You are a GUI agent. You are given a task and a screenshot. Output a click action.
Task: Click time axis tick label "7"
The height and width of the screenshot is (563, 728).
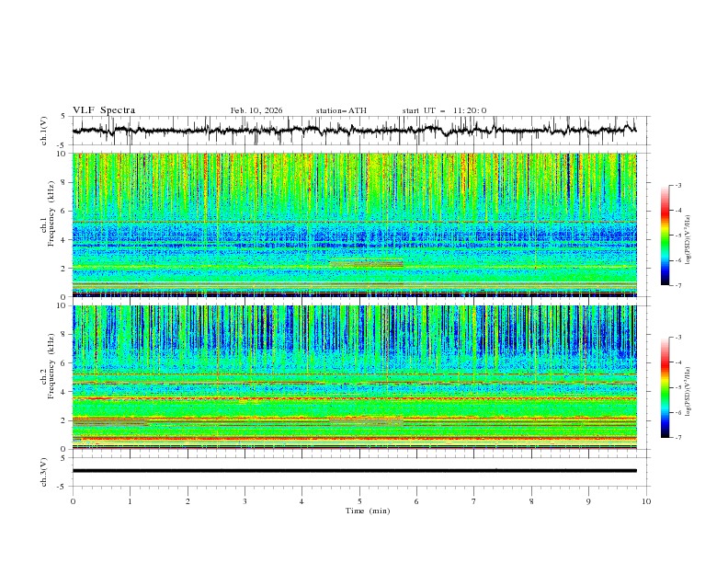pos(473,501)
